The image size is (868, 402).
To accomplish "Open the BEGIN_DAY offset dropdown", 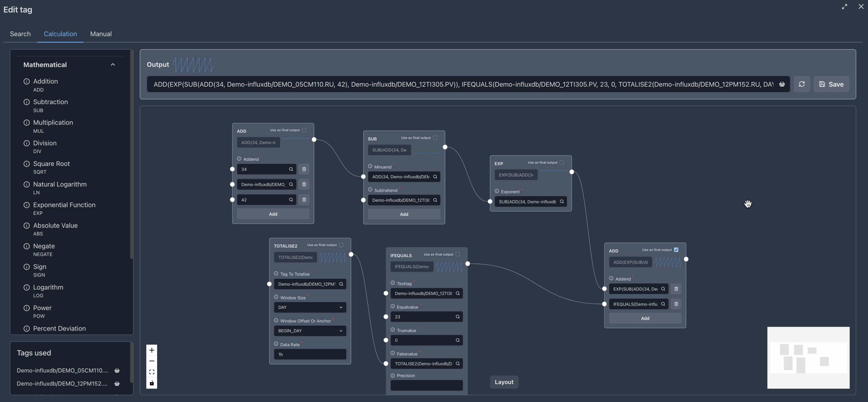I will coord(310,331).
